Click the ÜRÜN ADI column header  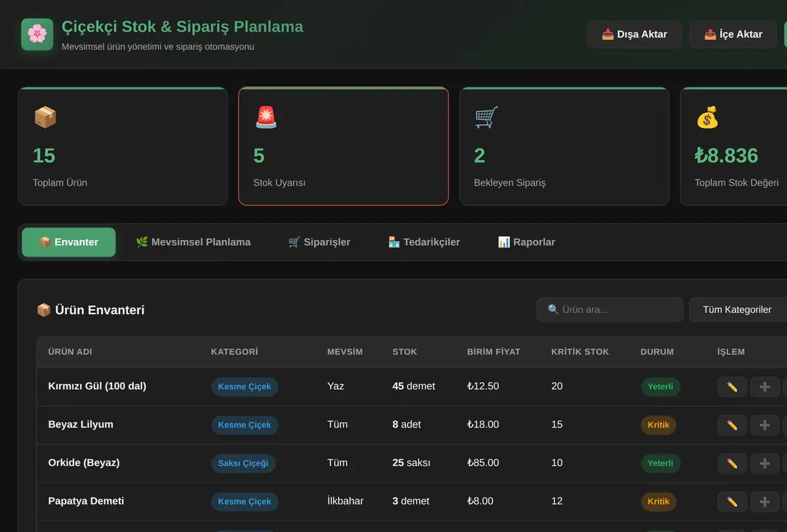[x=70, y=352]
